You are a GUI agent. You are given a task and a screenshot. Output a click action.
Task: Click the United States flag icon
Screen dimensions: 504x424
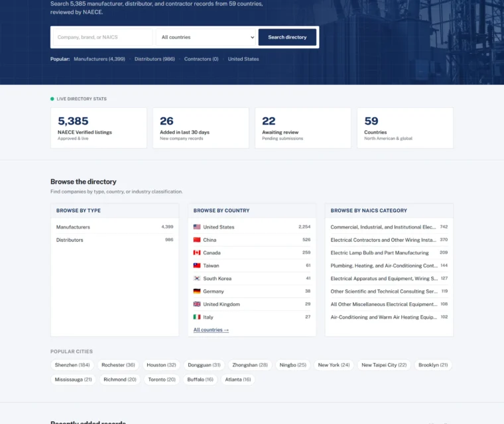coord(197,227)
